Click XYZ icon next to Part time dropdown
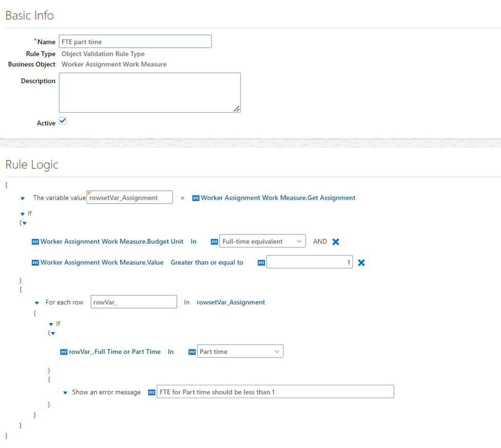The width and height of the screenshot is (501, 448). click(x=192, y=352)
